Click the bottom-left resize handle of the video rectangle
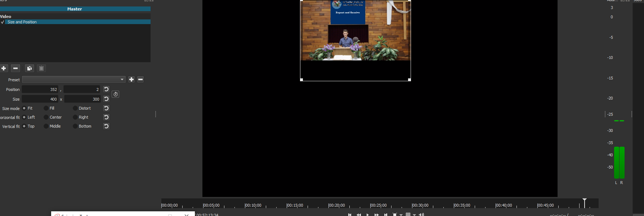644x216 pixels. click(x=301, y=80)
